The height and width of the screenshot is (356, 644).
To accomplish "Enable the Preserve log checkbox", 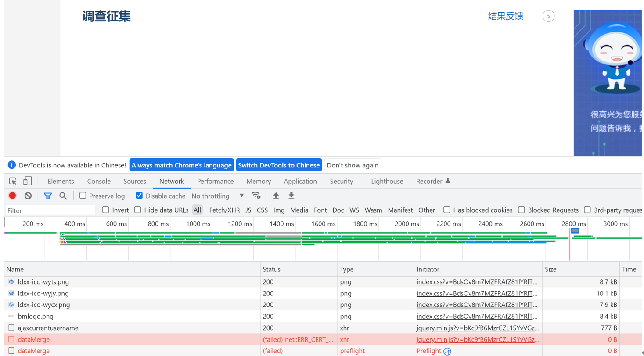I will tap(83, 196).
